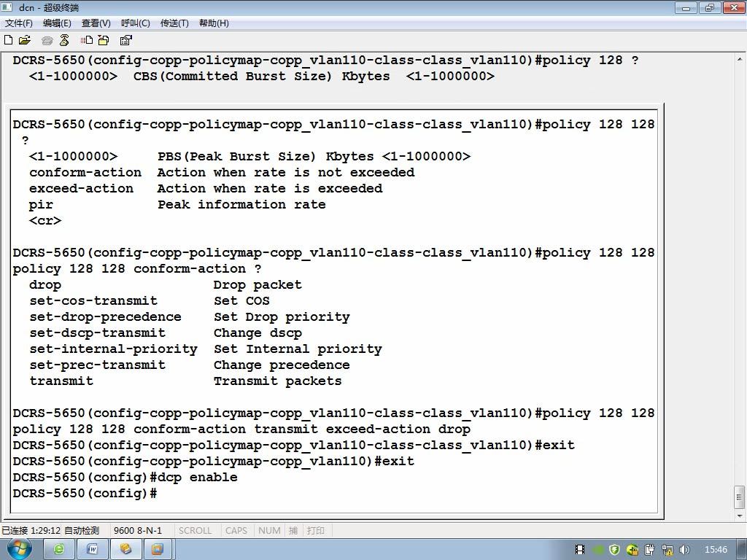Click the scrollbar down arrow
The height and width of the screenshot is (560, 747).
pyautogui.click(x=740, y=516)
